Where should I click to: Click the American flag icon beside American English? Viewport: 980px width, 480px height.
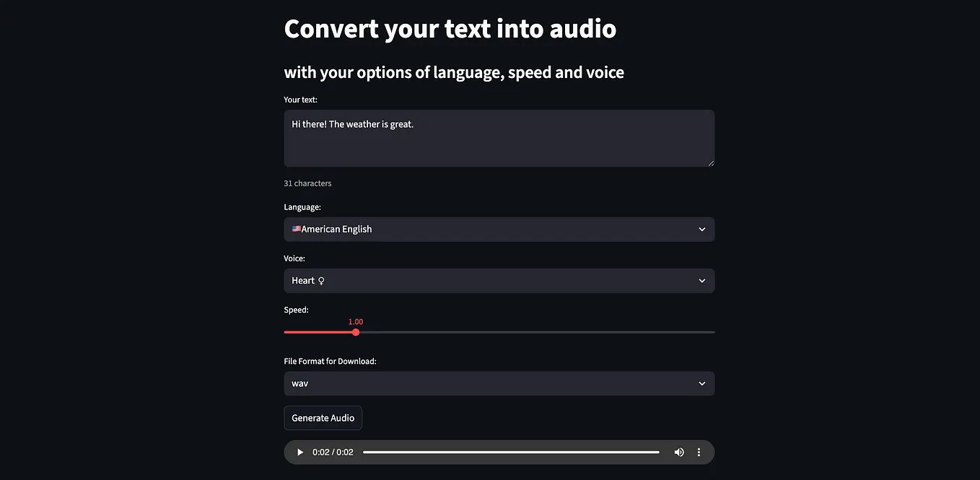click(296, 229)
